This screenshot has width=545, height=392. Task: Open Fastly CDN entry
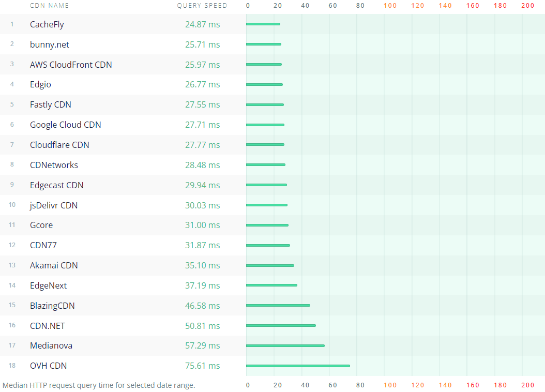(x=50, y=104)
